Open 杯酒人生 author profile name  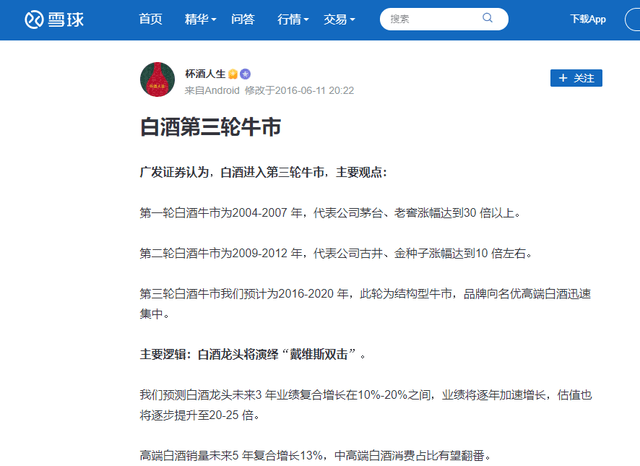pyautogui.click(x=205, y=74)
